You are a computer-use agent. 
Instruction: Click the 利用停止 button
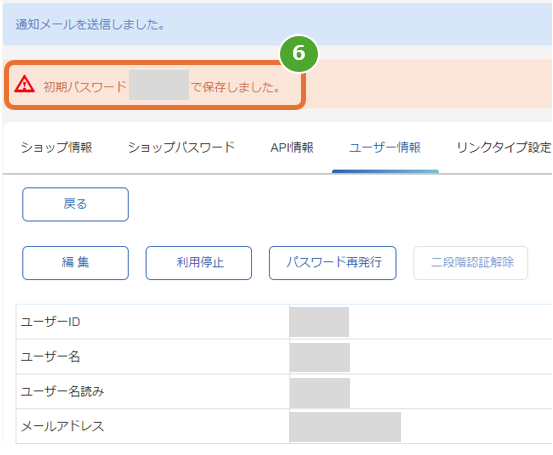point(199,263)
